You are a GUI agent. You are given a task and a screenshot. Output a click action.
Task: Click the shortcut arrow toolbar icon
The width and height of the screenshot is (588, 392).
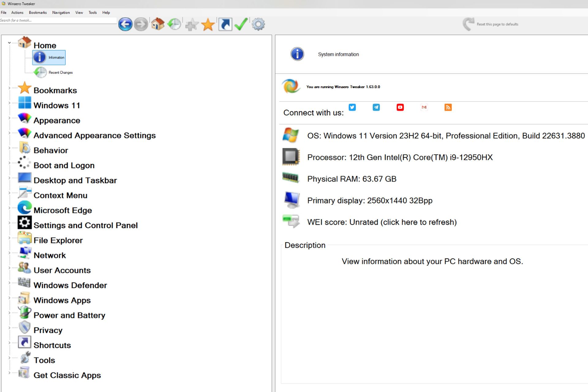pos(225,24)
